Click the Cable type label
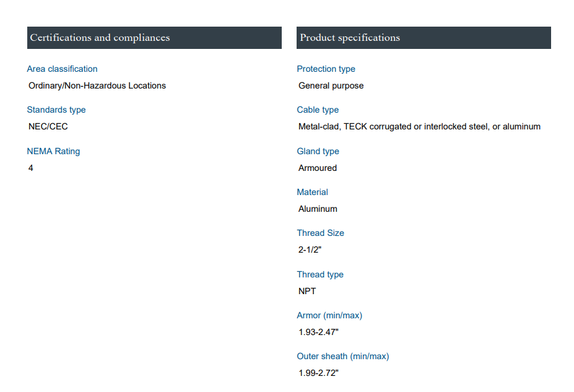Image resolution: width=574 pixels, height=392 pixels. coord(318,110)
